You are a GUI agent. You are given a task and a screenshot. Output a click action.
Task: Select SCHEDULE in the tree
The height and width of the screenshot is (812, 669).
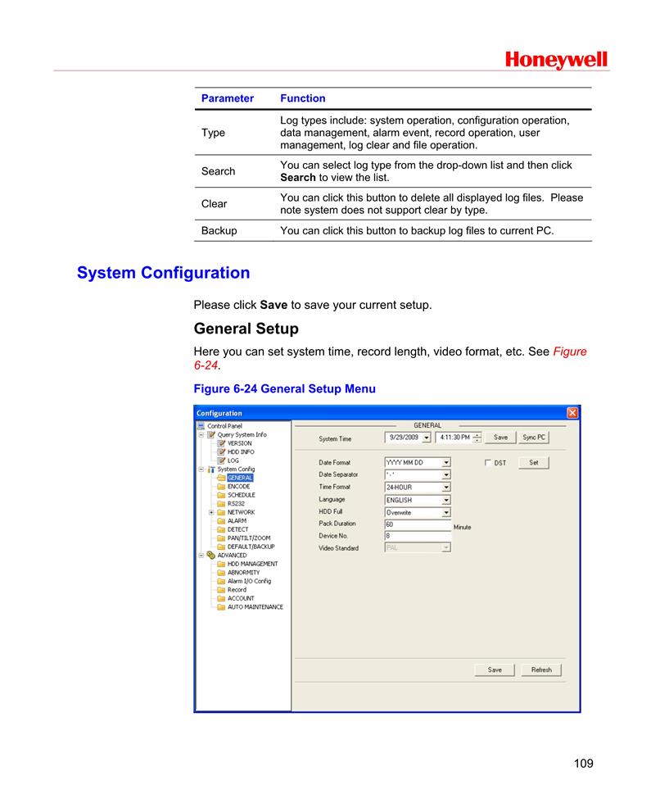click(241, 495)
